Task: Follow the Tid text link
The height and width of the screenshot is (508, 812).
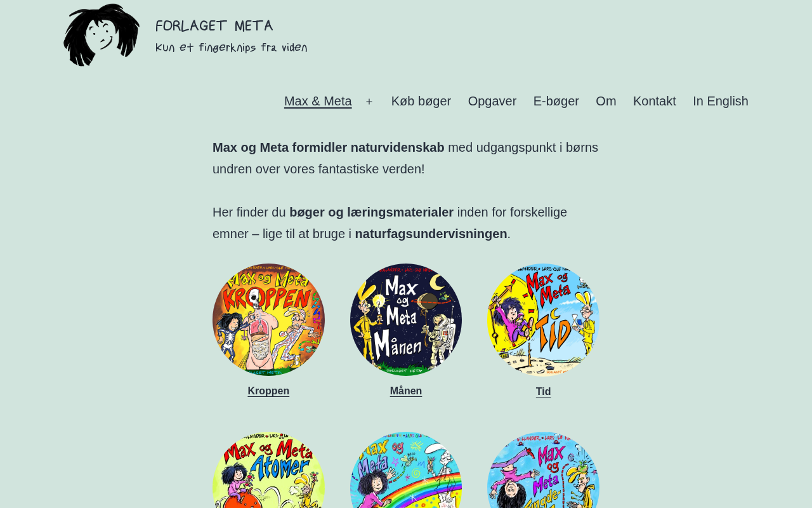Action: [x=543, y=392]
